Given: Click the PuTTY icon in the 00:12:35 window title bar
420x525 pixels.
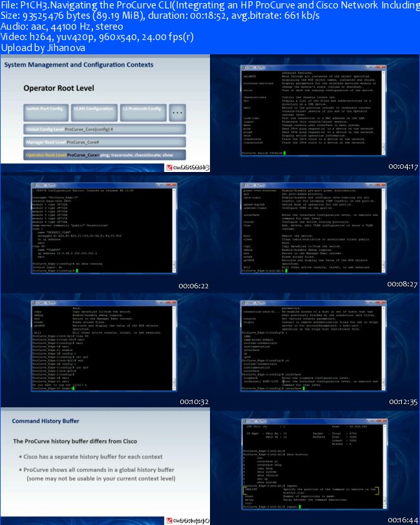Looking at the screenshot, I should point(244,303).
